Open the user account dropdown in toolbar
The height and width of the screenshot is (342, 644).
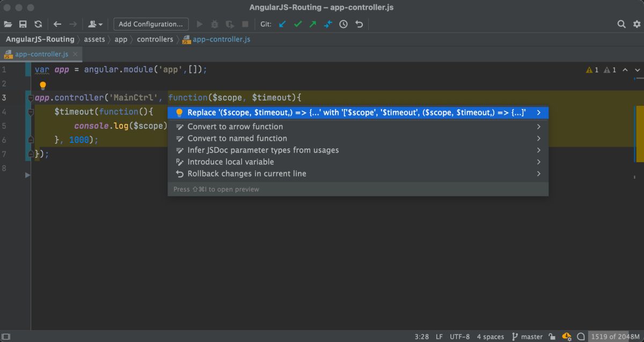(96, 24)
